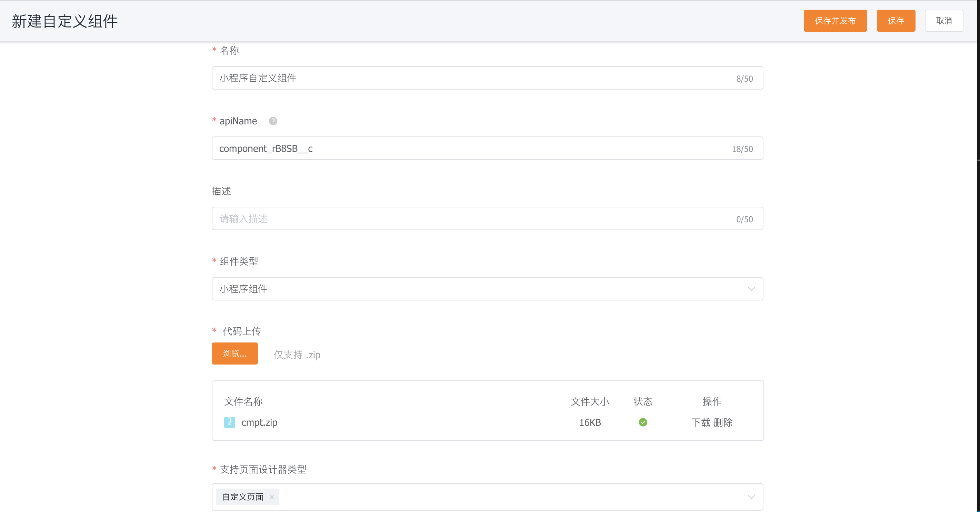The width and height of the screenshot is (980, 512).
Task: Click the cmpt.zip file icon
Action: point(229,422)
